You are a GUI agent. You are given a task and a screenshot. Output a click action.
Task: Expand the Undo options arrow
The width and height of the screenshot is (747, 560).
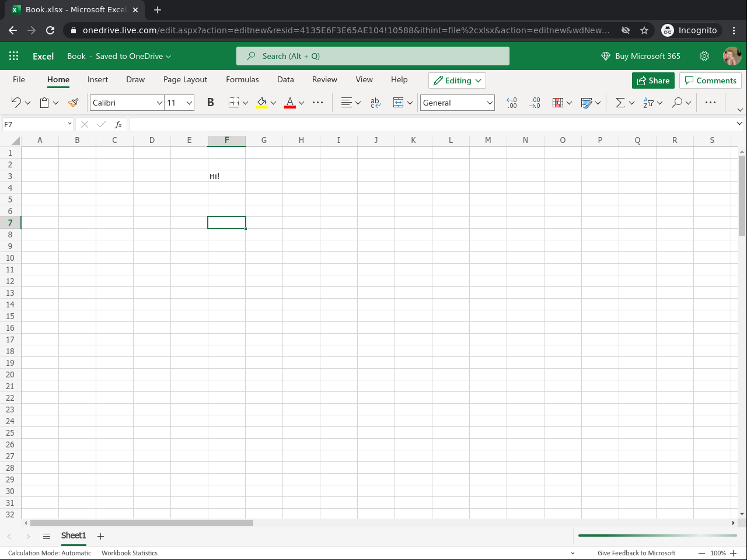tap(27, 103)
